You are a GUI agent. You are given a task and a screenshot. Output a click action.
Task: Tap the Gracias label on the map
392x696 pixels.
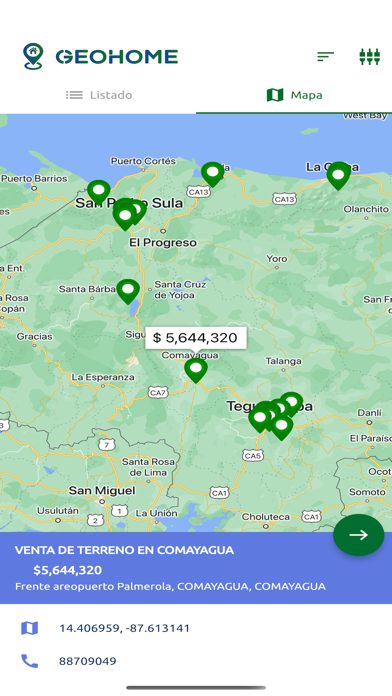pyautogui.click(x=34, y=336)
